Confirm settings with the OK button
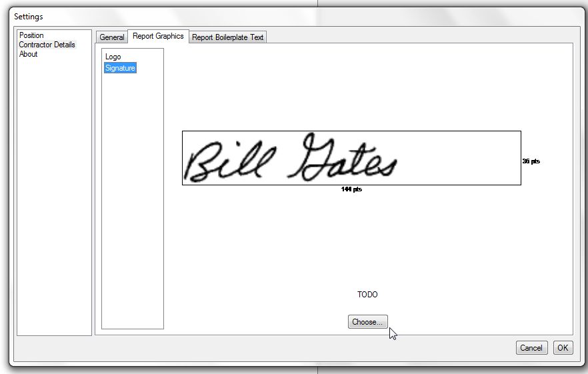Image resolution: width=588 pixels, height=374 pixels. pos(563,348)
